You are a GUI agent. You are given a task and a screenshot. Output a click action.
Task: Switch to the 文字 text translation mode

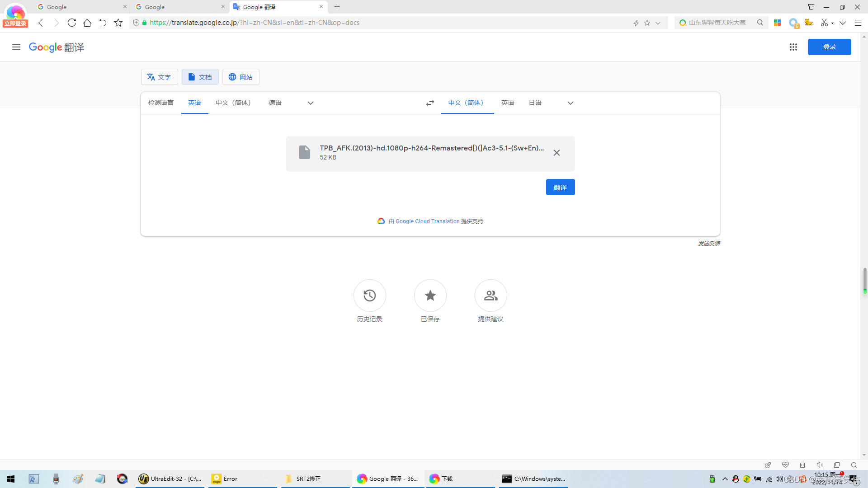point(159,77)
